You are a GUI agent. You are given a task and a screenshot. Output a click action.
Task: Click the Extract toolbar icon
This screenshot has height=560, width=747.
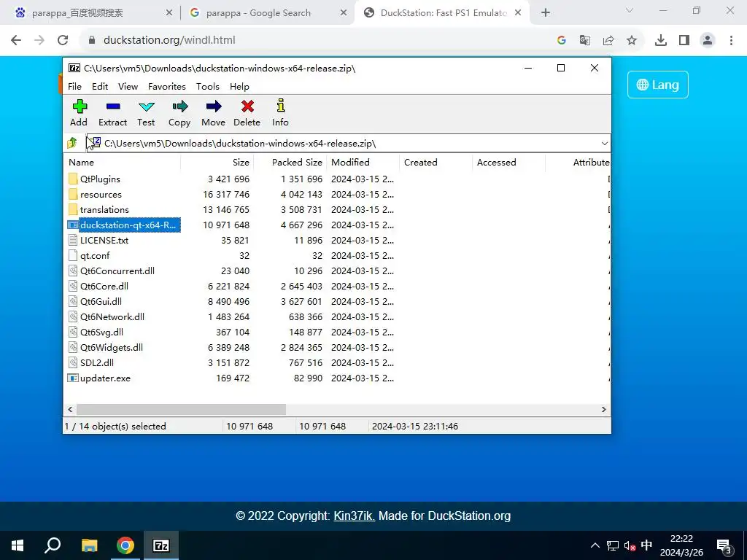pyautogui.click(x=113, y=106)
